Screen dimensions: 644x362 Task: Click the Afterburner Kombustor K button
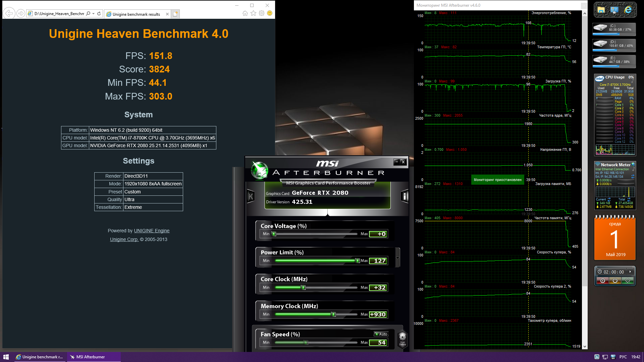(251, 196)
